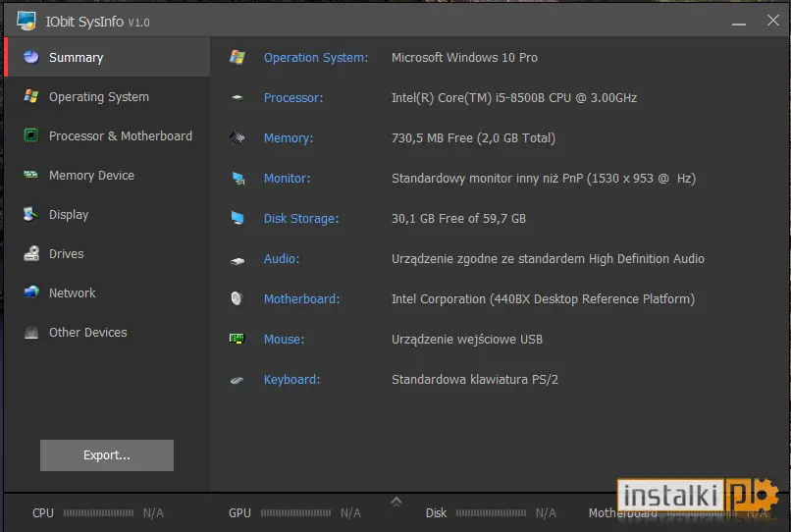Click the Display sidebar monitor icon
Screen dimensions: 791x532
click(31, 214)
